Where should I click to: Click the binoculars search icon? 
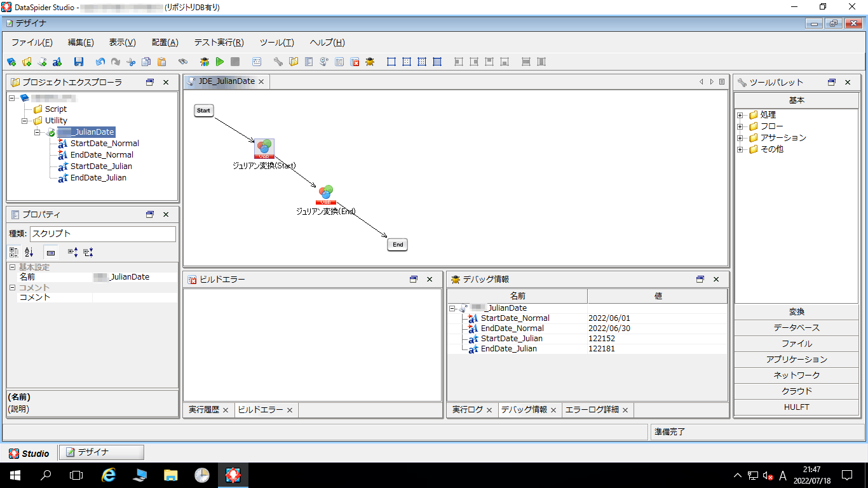[183, 62]
